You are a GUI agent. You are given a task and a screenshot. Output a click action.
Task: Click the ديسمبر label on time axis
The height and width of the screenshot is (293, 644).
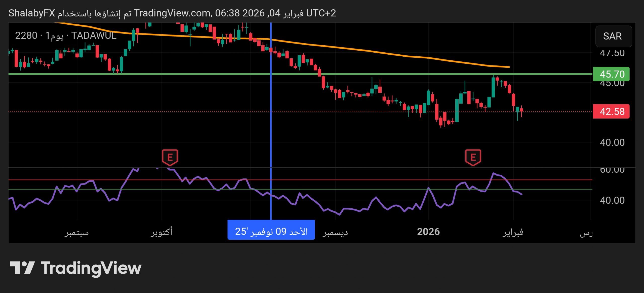pyautogui.click(x=335, y=232)
